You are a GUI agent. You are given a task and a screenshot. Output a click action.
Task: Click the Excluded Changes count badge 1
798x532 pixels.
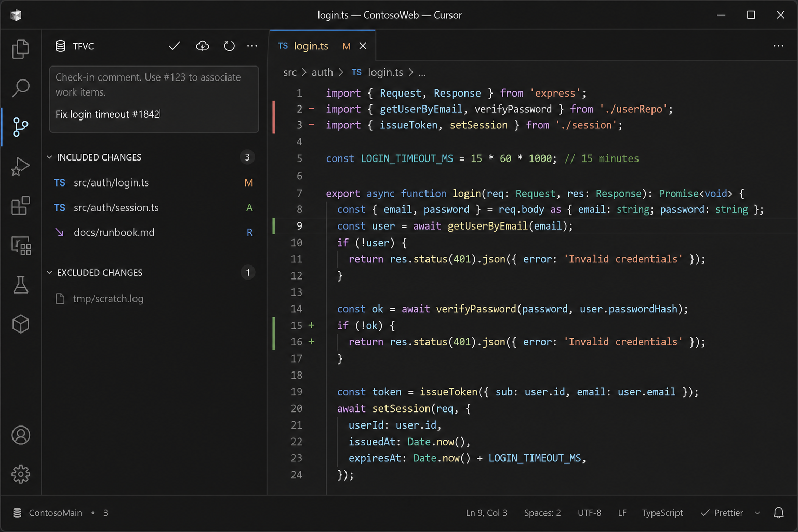248,273
